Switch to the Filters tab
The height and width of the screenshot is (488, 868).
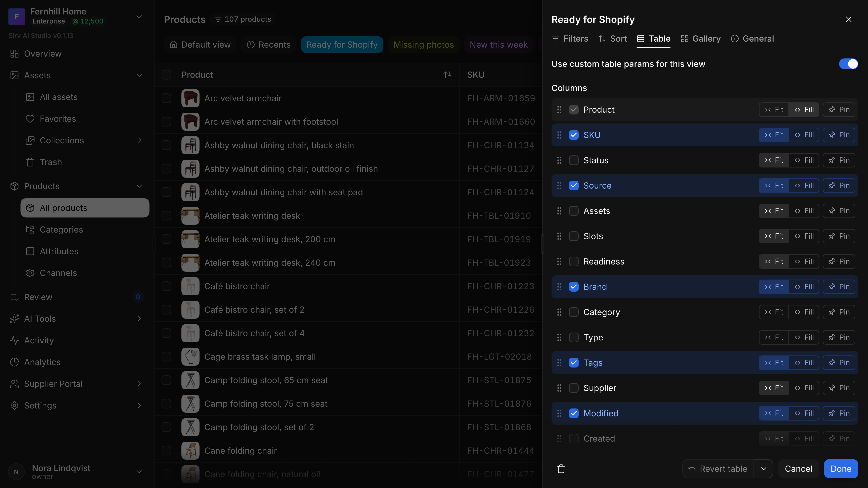pyautogui.click(x=570, y=39)
